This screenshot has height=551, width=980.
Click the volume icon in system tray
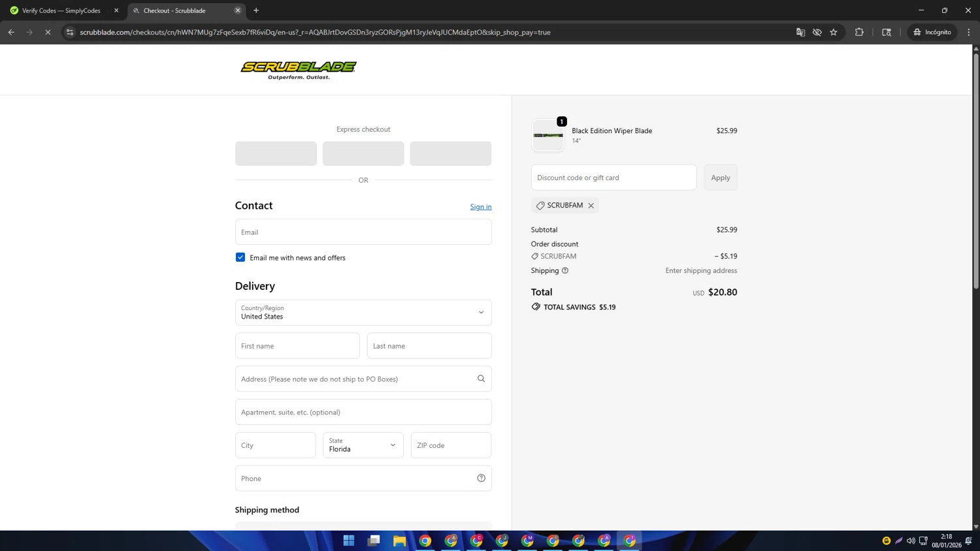(911, 541)
